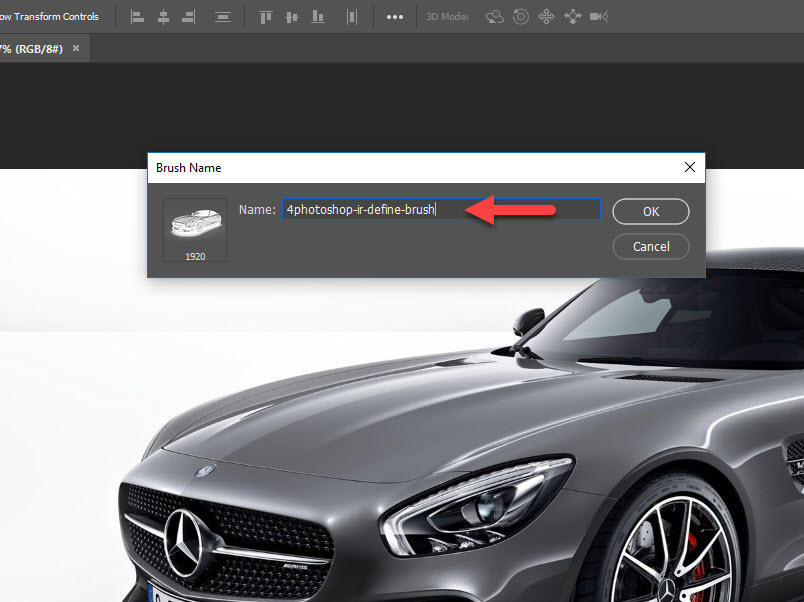This screenshot has height=602, width=804.
Task: Click the Align bottom edges icon
Action: coord(318,17)
